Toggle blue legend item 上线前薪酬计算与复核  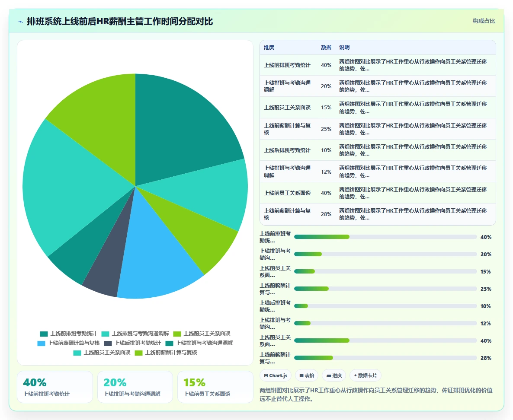coord(68,343)
